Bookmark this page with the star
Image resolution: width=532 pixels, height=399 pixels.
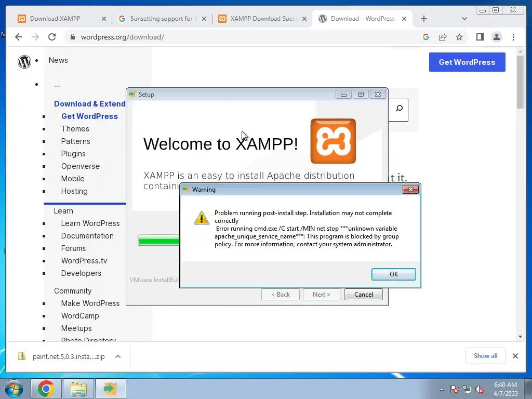tap(459, 37)
